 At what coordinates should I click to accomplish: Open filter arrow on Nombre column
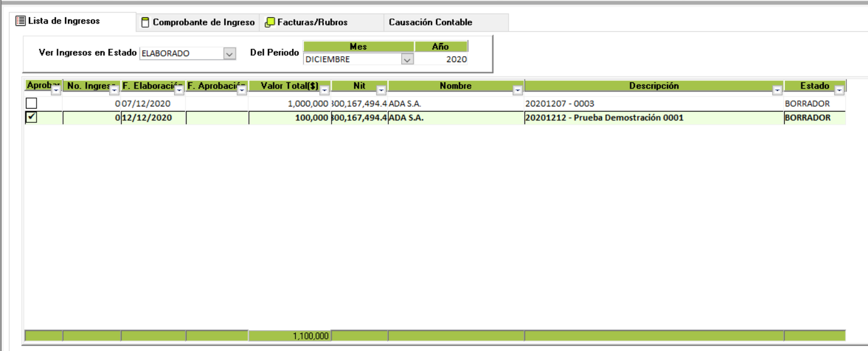click(x=517, y=91)
